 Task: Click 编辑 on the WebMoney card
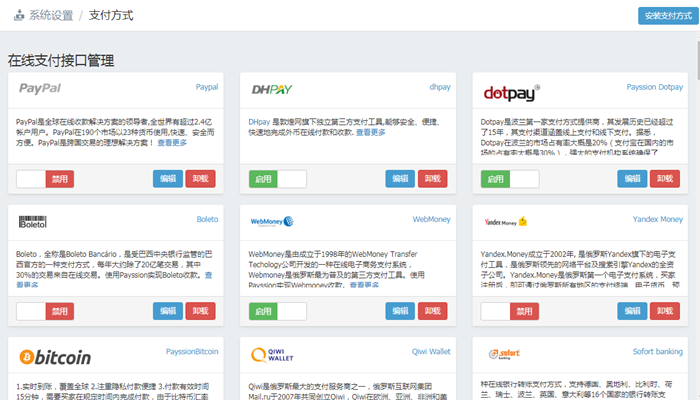point(400,311)
